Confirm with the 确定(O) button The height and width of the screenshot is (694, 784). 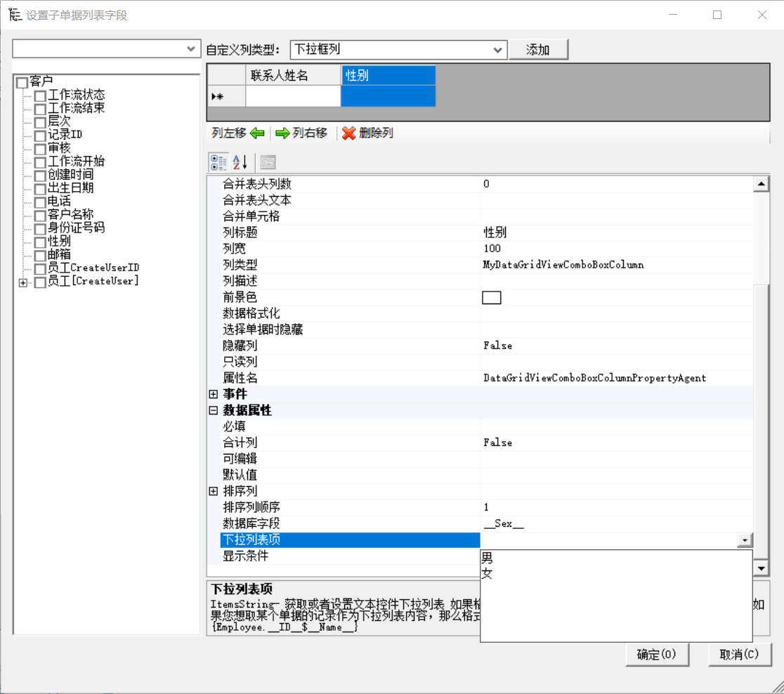pos(657,654)
